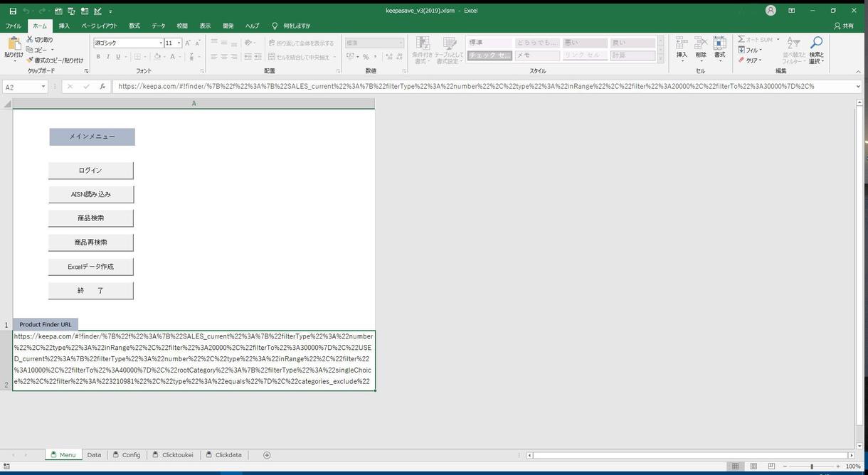Viewport: 868px width, 475px height.
Task: Click the ログイン button
Action: point(90,170)
